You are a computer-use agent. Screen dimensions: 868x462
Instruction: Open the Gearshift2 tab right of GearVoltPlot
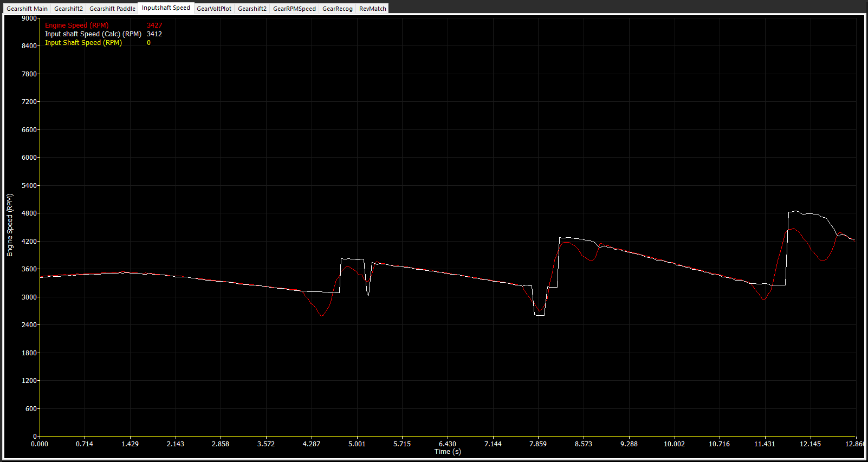[252, 9]
